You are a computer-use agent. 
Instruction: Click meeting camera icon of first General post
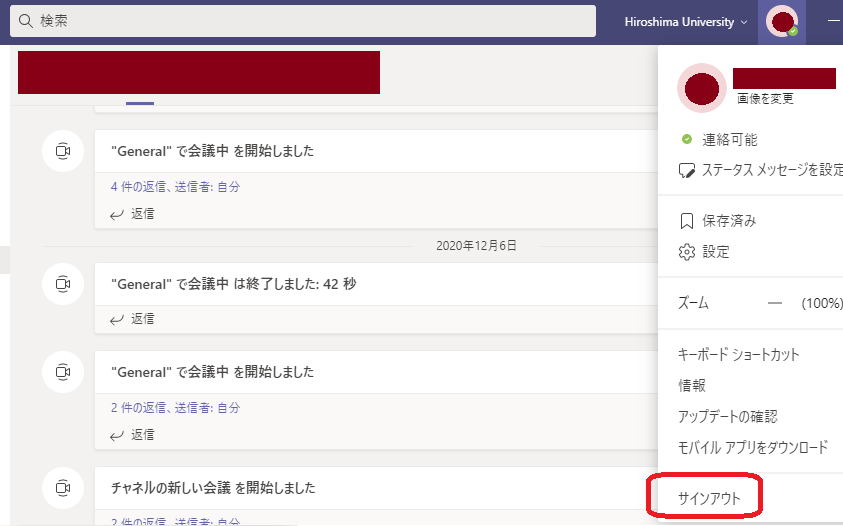[x=62, y=151]
